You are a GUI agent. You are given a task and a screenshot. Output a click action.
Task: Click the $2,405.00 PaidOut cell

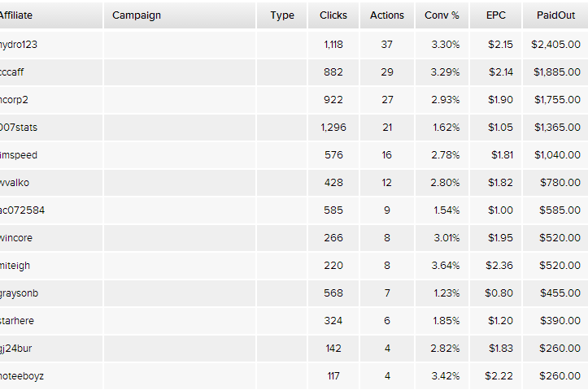(x=555, y=45)
